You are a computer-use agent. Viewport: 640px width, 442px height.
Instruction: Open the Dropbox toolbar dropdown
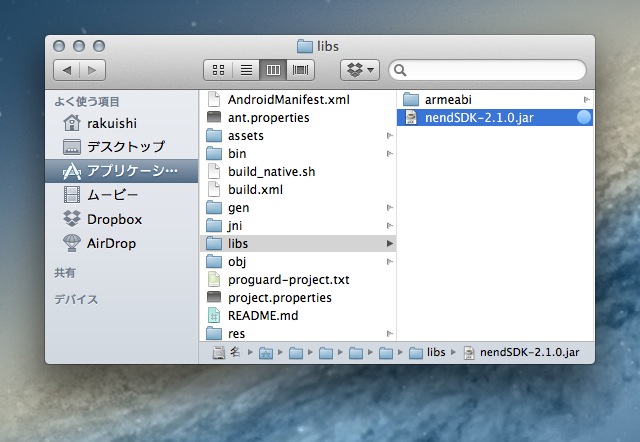tap(360, 70)
